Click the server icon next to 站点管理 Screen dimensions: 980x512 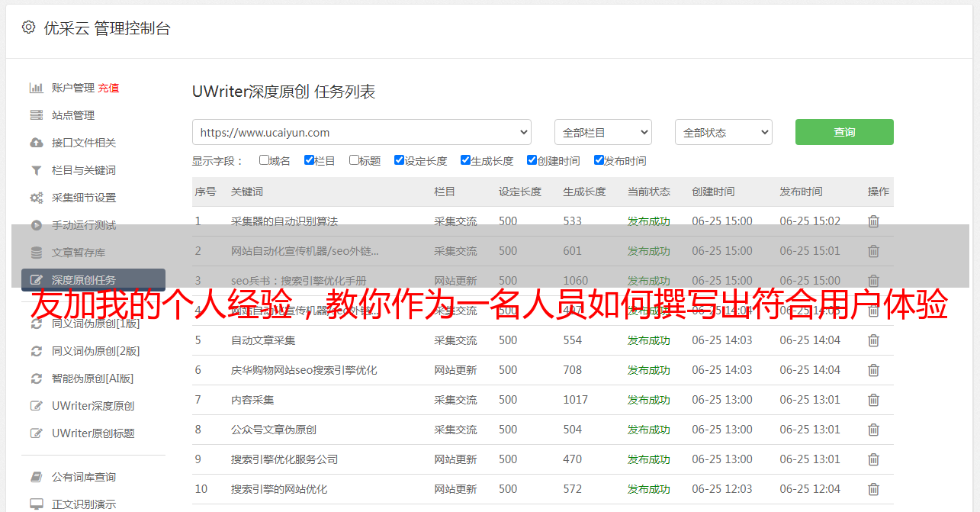click(36, 115)
